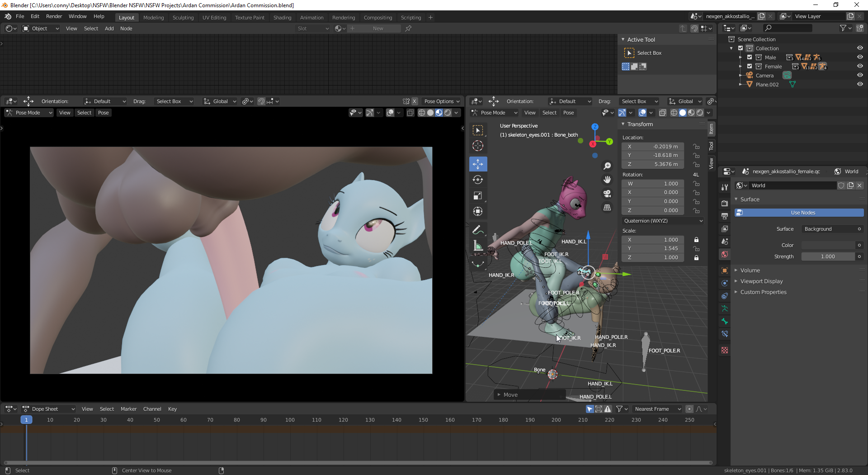Open Quaternion (WXYZ) rotation mode dropdown

(663, 221)
